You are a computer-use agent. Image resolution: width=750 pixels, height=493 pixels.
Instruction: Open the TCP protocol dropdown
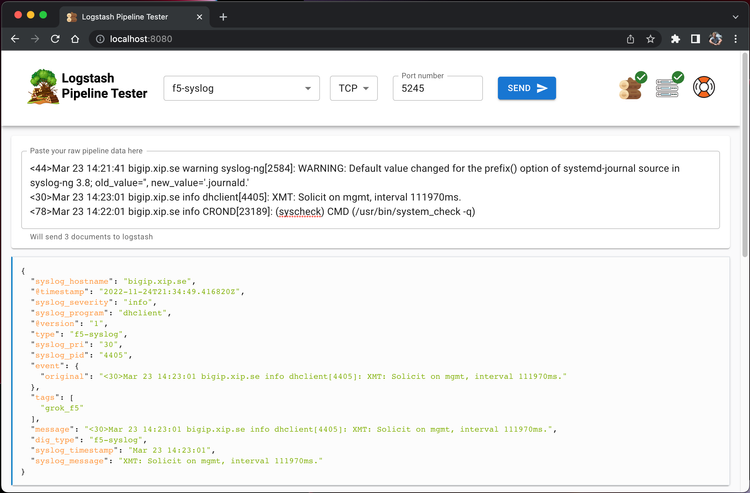[x=353, y=88]
